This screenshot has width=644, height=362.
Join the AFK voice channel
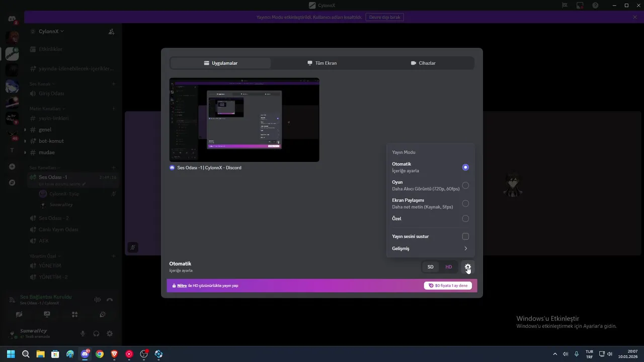coord(73,241)
